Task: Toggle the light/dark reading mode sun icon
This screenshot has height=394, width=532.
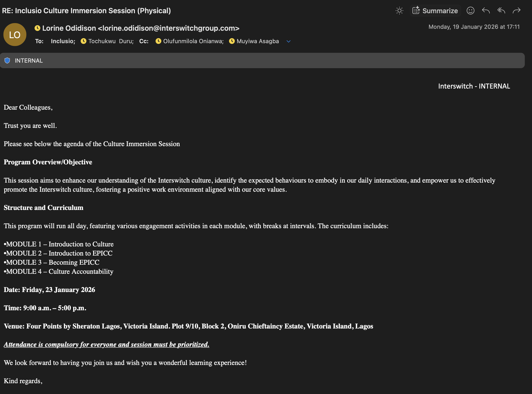Action: coord(399,11)
